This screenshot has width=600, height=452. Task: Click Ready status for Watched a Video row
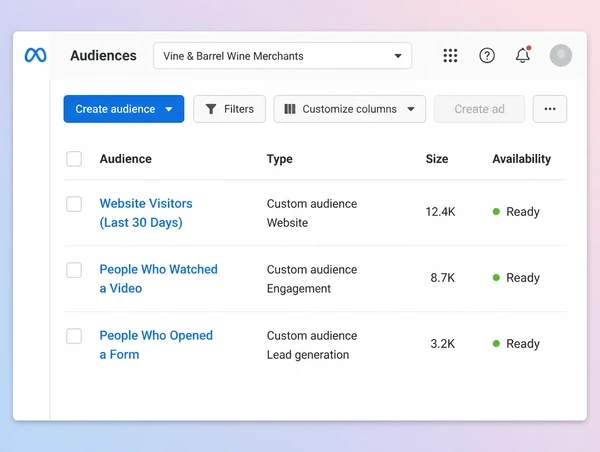516,277
